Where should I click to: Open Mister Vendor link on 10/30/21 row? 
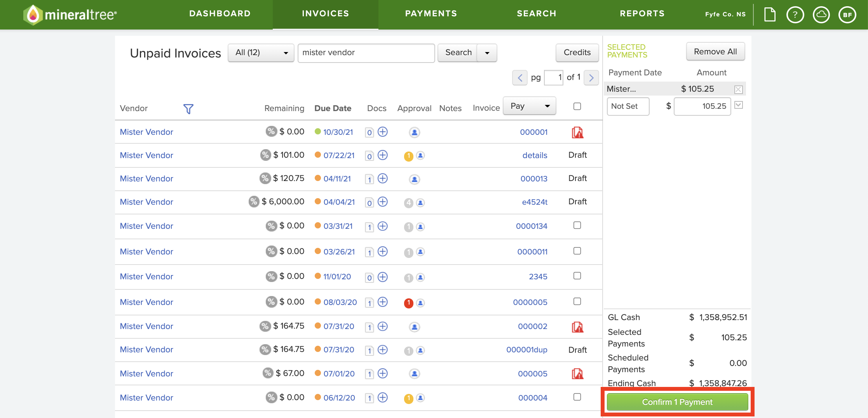(x=146, y=132)
